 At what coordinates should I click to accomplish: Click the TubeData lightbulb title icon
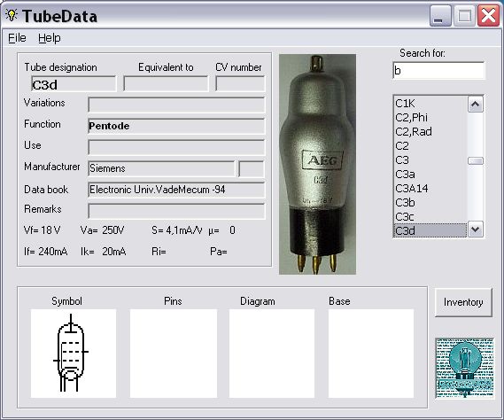coord(12,15)
